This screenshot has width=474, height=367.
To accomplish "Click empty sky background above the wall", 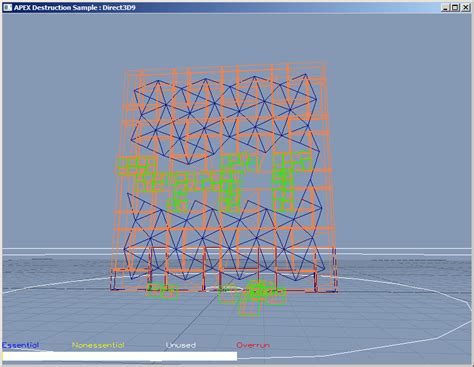I will (x=233, y=37).
